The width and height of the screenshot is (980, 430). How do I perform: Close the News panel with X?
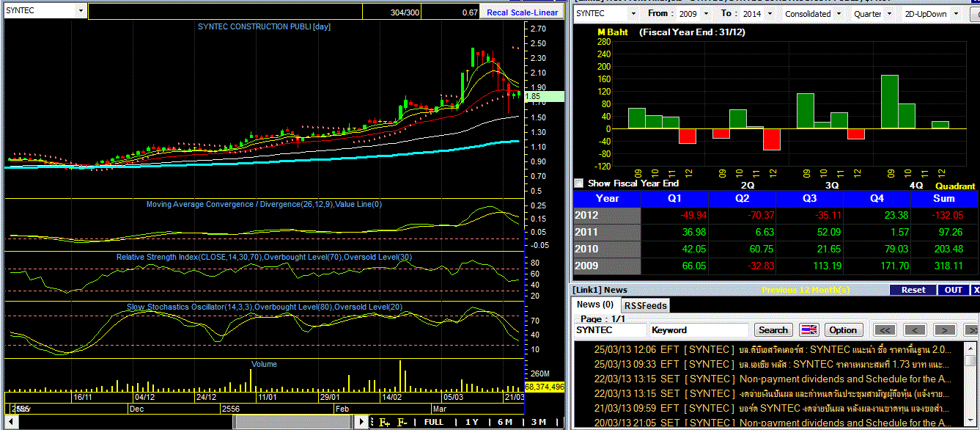click(x=976, y=290)
